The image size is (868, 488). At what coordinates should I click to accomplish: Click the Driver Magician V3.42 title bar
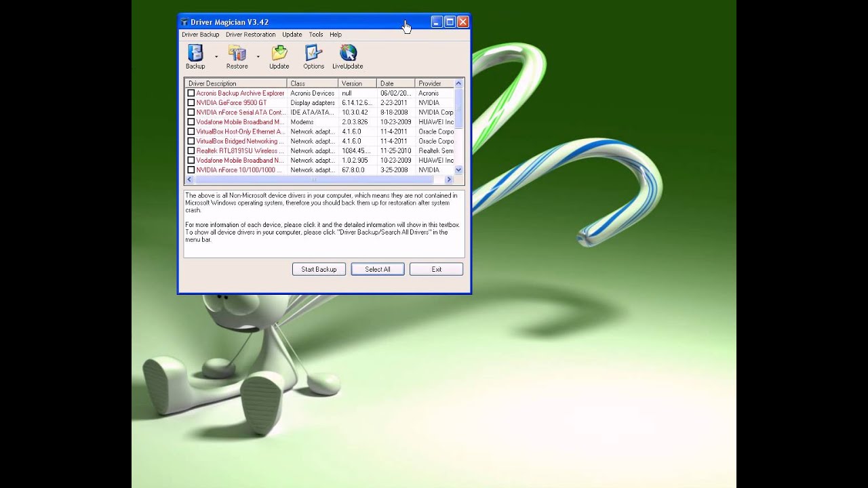(x=305, y=22)
